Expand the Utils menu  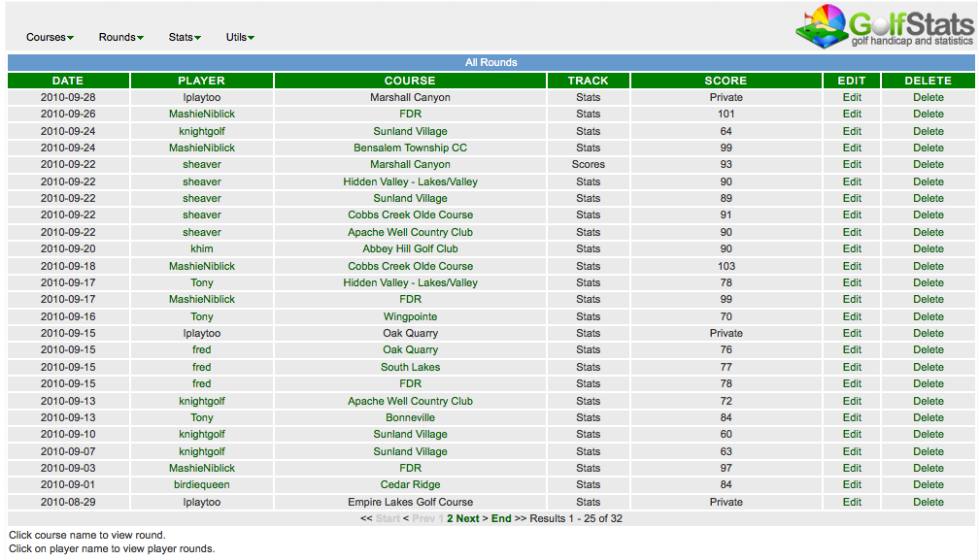click(240, 38)
